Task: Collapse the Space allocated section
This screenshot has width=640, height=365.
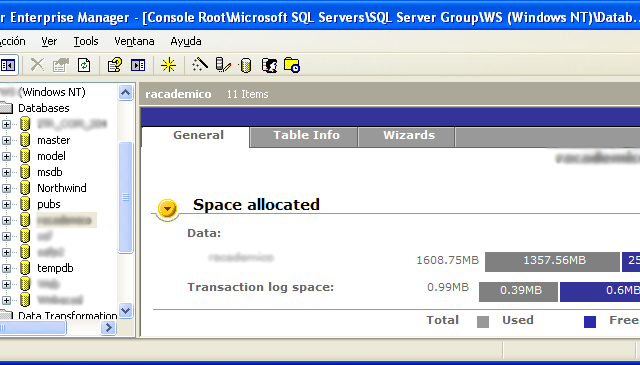Action: pos(167,209)
